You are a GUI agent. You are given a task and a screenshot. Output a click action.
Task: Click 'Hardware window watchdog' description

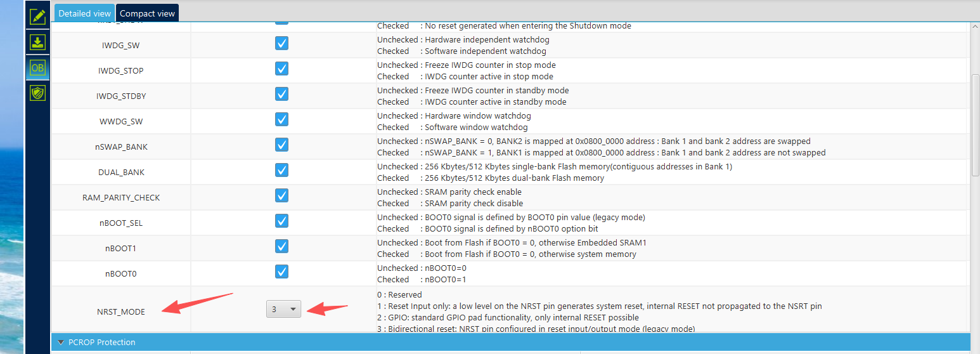[x=477, y=116]
